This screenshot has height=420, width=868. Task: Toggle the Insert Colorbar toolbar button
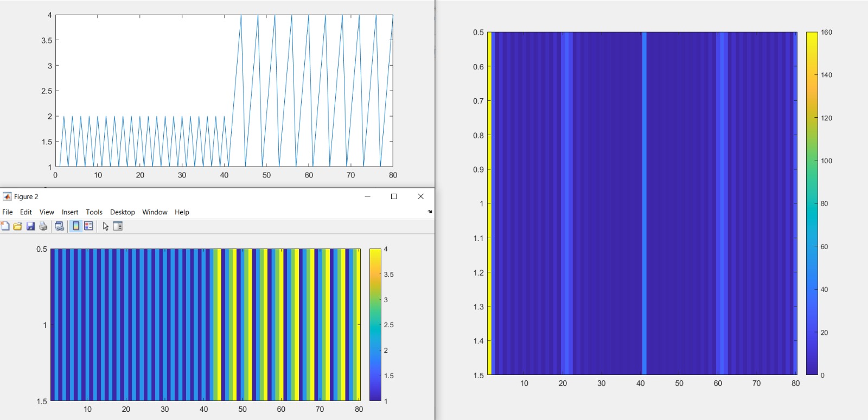[x=76, y=226]
